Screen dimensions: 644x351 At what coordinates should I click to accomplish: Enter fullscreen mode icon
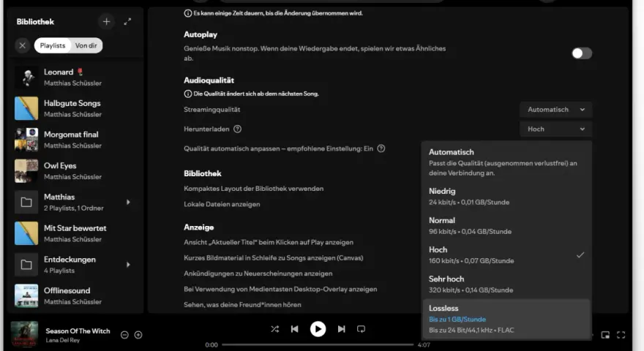pyautogui.click(x=621, y=335)
